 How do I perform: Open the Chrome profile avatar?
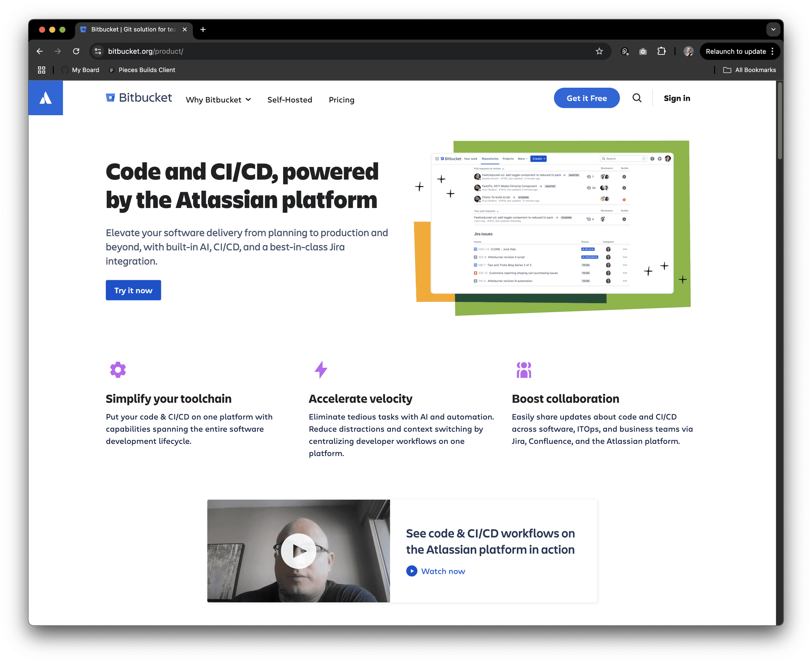click(688, 51)
